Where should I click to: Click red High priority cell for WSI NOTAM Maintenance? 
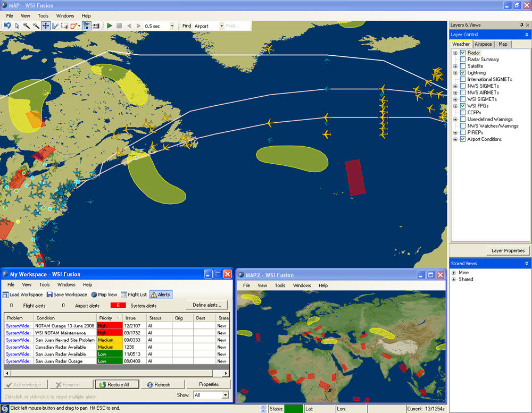click(110, 333)
